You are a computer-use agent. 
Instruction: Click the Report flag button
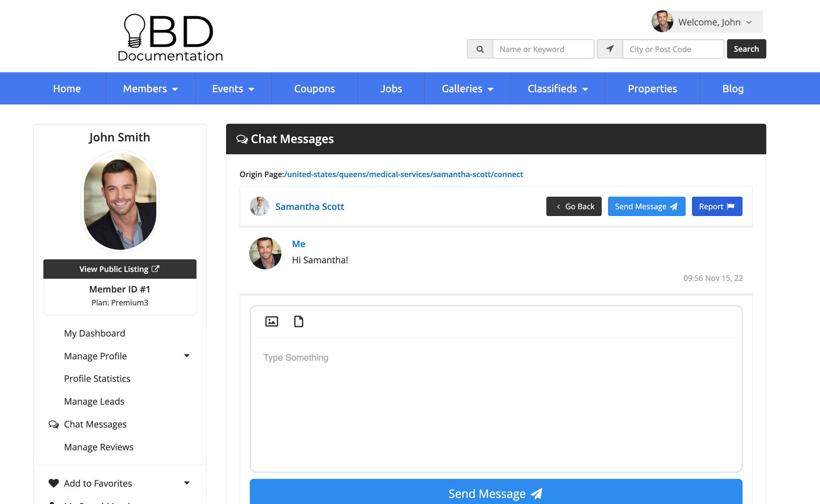[717, 206]
